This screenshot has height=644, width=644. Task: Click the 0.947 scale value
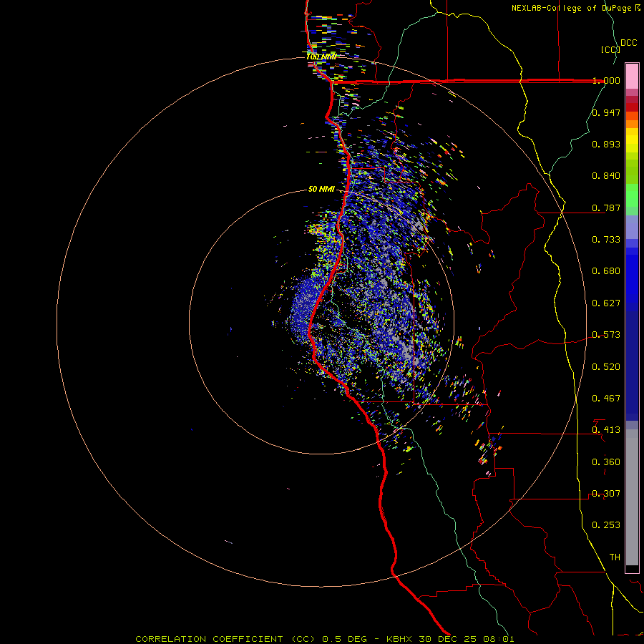point(606,112)
